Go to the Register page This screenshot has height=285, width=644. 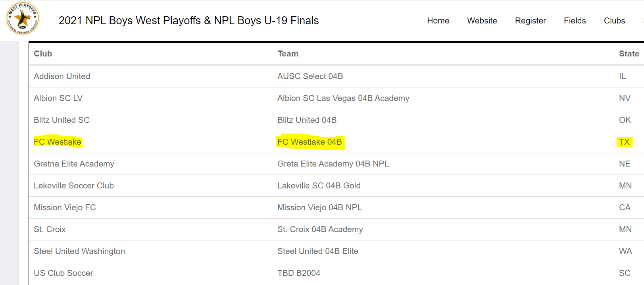[531, 21]
